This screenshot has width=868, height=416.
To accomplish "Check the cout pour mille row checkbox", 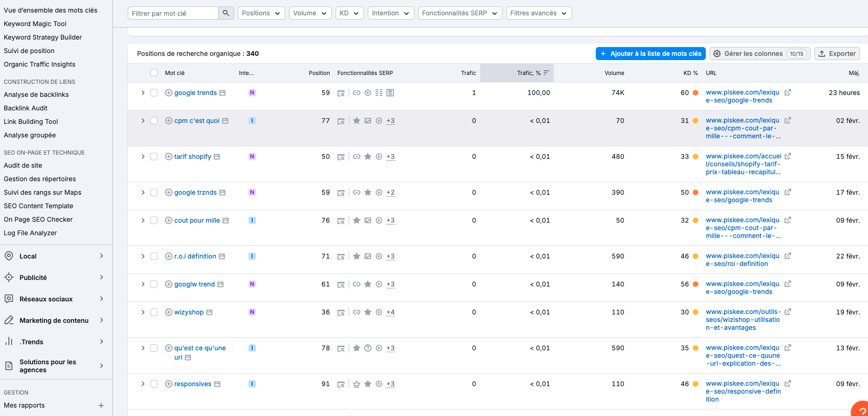I will tap(154, 220).
